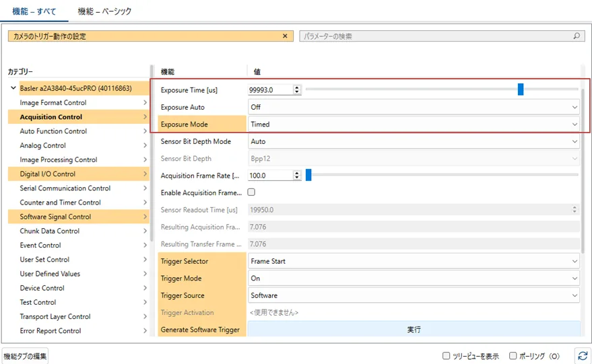Screen dimensions: 592x364
Task: Click the Acquisition Frame Rate value field
Action: (270, 176)
